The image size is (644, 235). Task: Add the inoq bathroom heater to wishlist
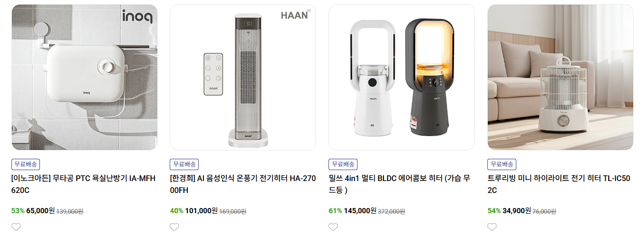pos(16,227)
